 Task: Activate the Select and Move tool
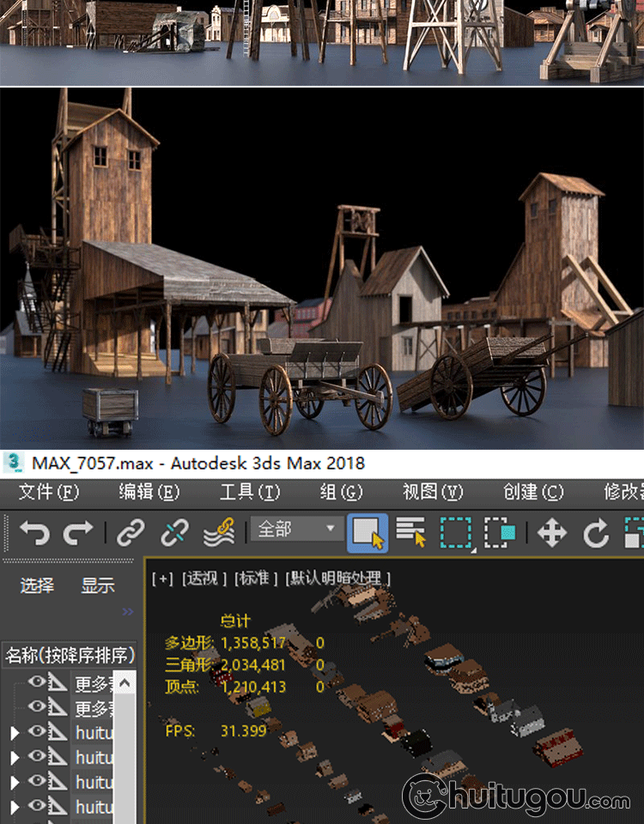(x=551, y=533)
